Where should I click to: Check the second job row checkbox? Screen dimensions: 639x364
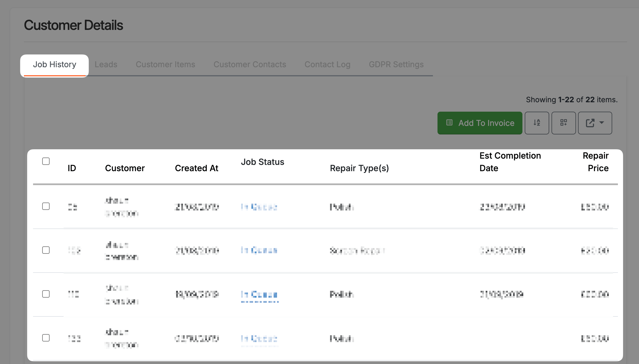[x=46, y=250]
